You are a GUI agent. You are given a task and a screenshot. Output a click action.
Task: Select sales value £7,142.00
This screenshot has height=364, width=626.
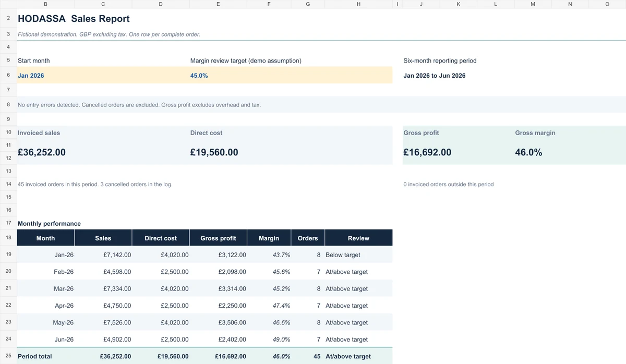[103, 255]
